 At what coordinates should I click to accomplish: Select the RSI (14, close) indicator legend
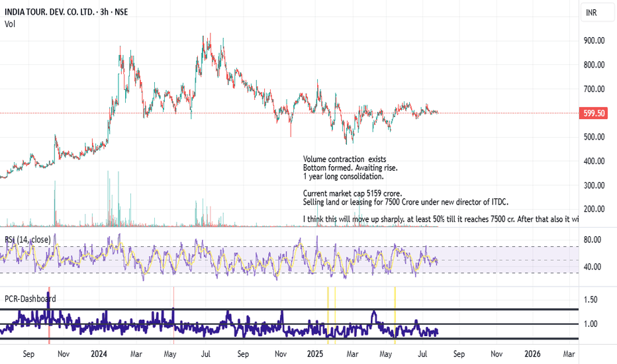(28, 240)
